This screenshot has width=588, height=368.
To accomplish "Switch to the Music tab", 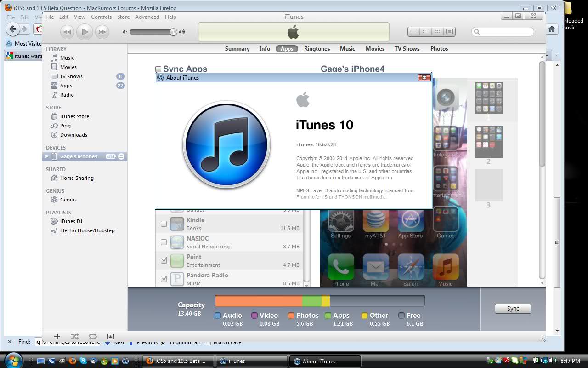I will 347,49.
